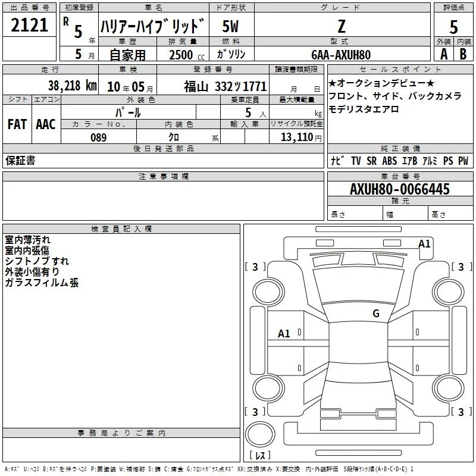Viewport: 476px width, 476px height.
Task: Click the model code 6AA-AXUH80
Action: pos(341,55)
